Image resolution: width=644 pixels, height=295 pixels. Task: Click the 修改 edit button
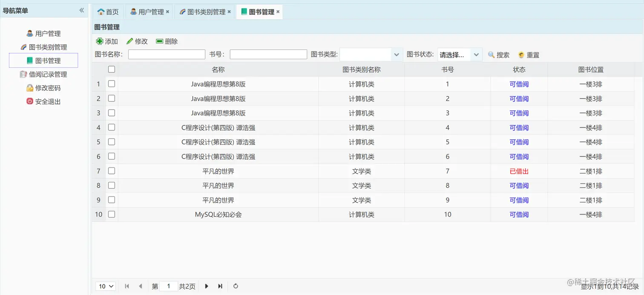coord(137,41)
